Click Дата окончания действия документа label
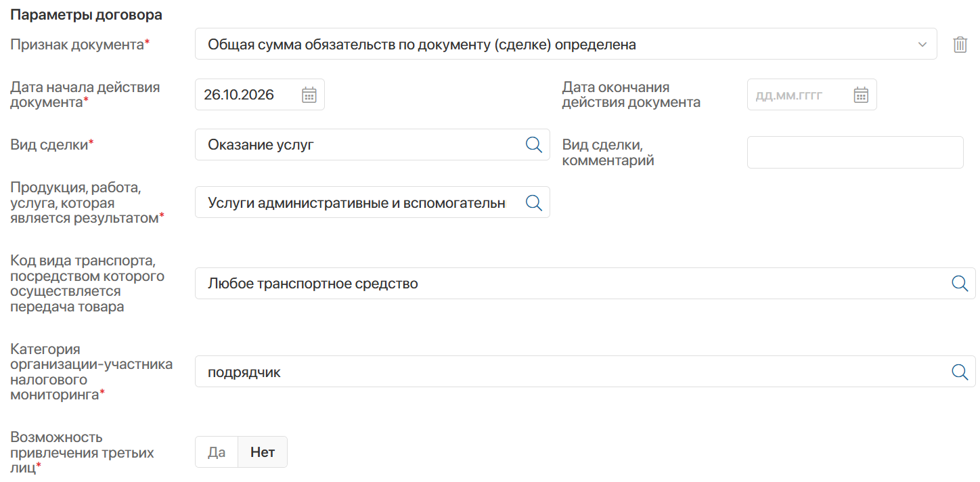 (631, 95)
